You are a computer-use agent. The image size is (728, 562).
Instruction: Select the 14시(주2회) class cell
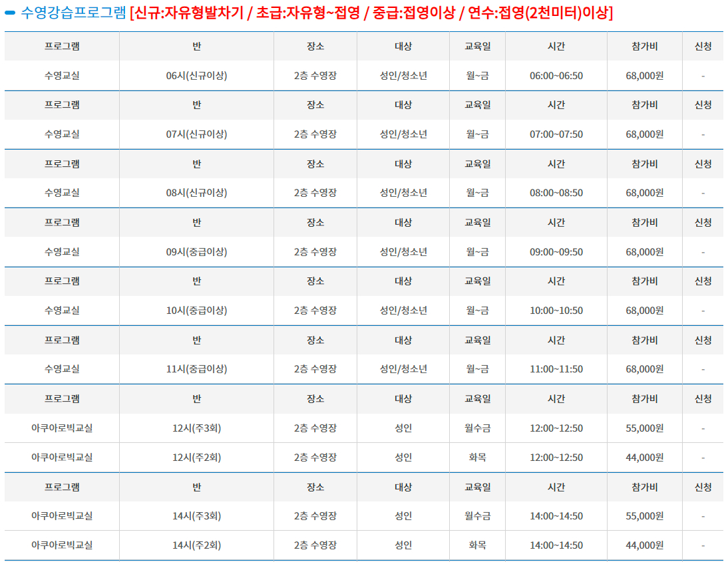(196, 545)
